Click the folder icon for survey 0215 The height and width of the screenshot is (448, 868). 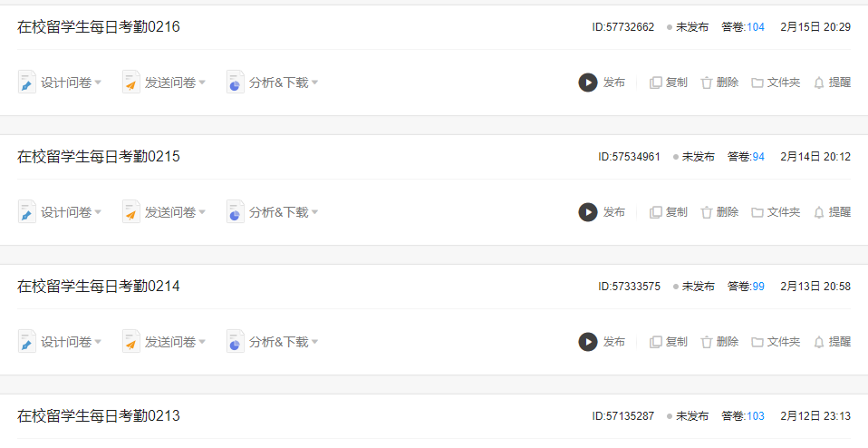coord(757,212)
